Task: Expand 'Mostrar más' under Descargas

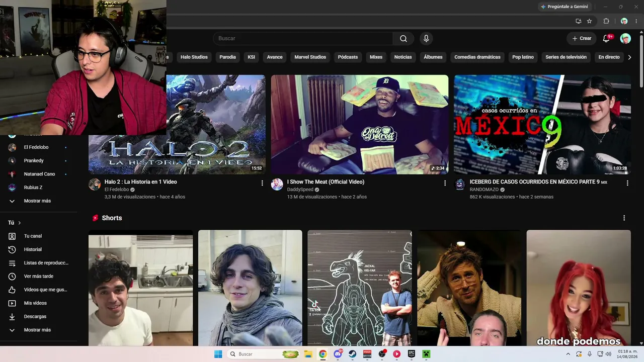Action: [37, 330]
